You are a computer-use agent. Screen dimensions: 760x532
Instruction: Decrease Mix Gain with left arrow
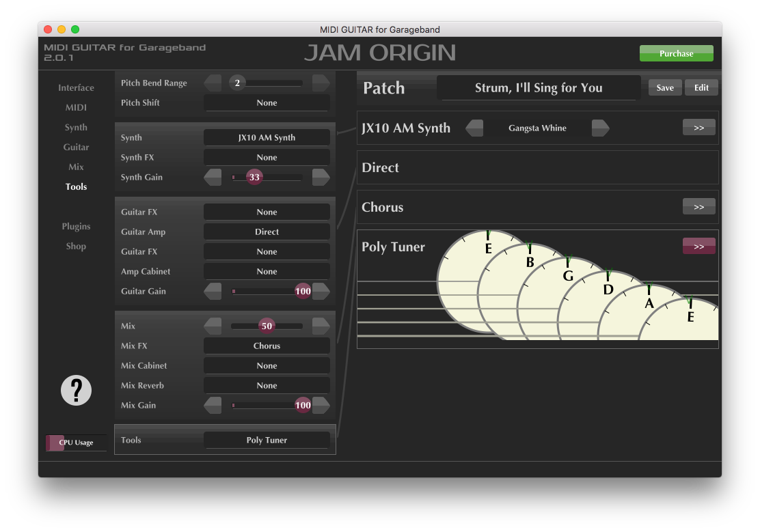(213, 405)
